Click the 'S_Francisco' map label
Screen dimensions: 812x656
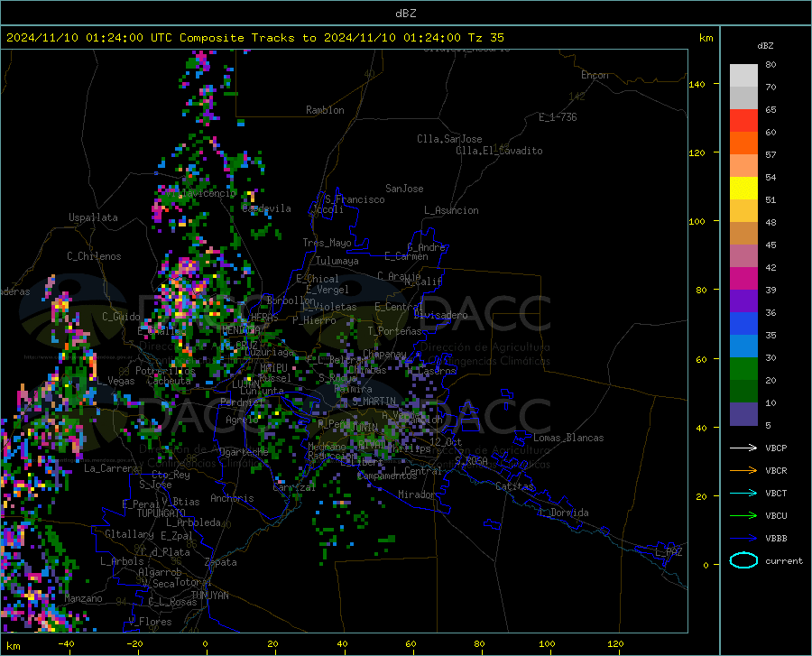355,199
